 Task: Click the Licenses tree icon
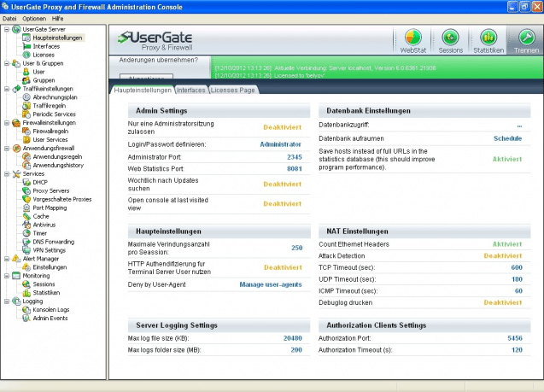pos(26,55)
